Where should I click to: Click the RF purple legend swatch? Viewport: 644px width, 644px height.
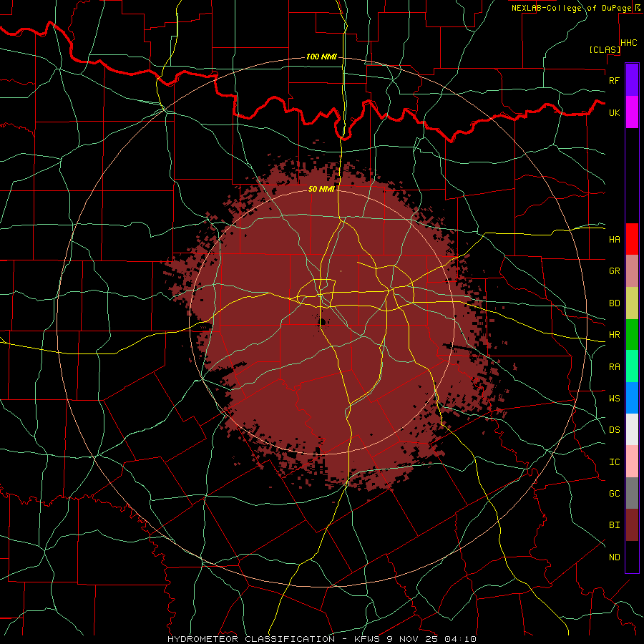coord(632,80)
